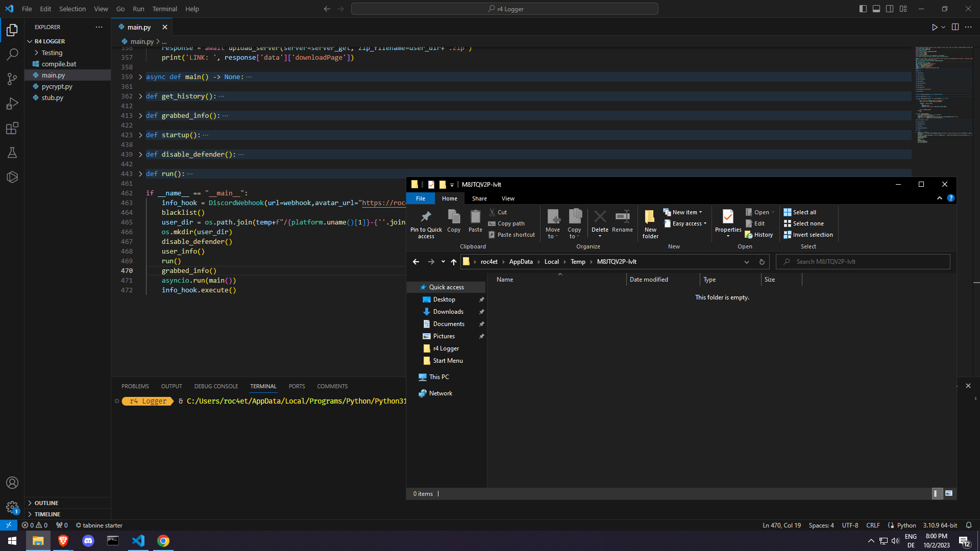Open the Testing flask view in activity bar

coord(12,153)
